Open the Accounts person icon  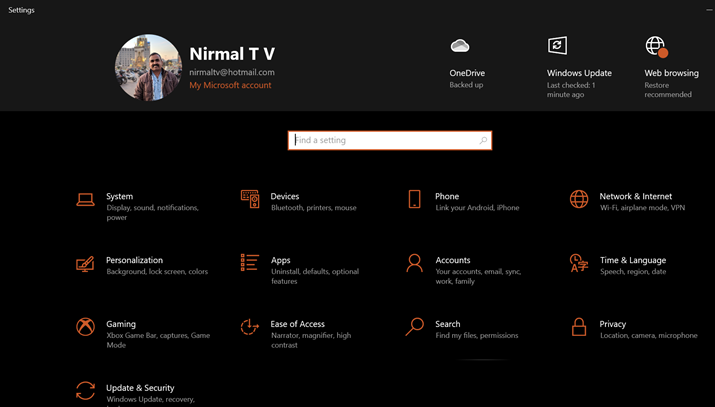414,263
